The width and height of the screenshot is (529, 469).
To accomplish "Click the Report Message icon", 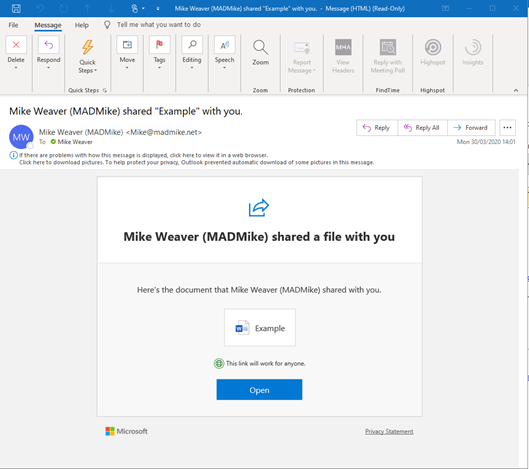I will pos(302,48).
